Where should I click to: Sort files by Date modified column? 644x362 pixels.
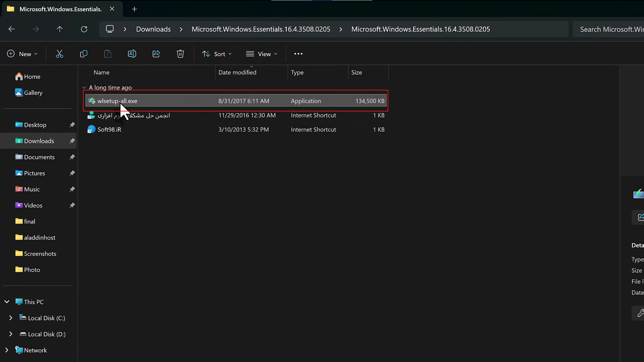(x=237, y=72)
